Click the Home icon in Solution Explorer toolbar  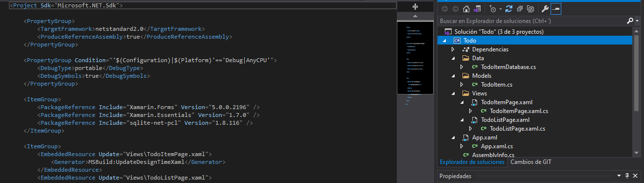click(466, 9)
